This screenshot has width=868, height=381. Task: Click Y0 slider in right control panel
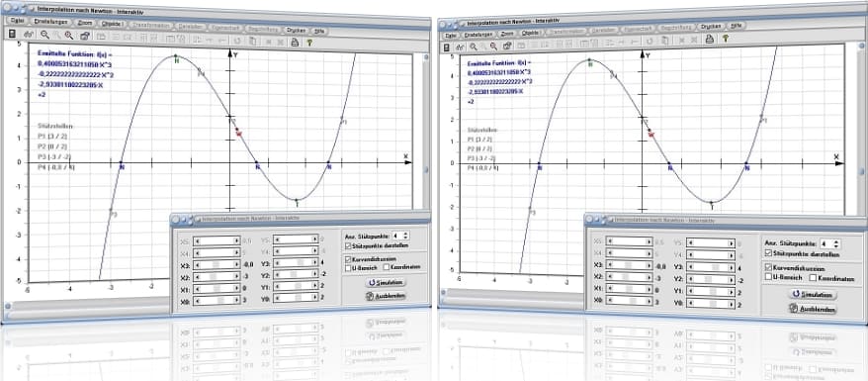[711, 304]
